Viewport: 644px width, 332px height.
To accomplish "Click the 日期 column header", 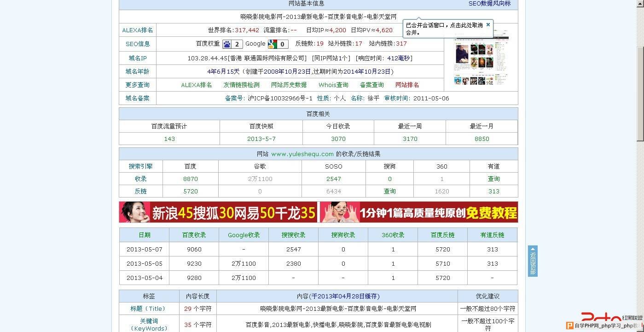I will point(145,235).
